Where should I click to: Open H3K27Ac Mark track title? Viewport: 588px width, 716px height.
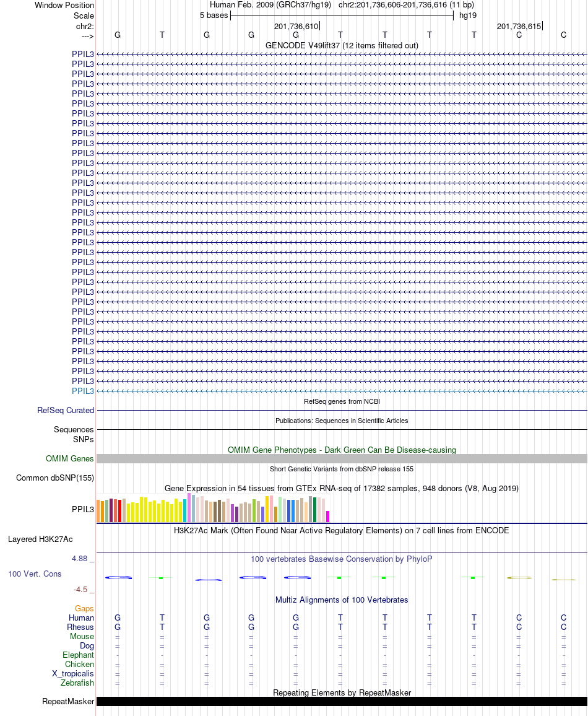pos(342,530)
